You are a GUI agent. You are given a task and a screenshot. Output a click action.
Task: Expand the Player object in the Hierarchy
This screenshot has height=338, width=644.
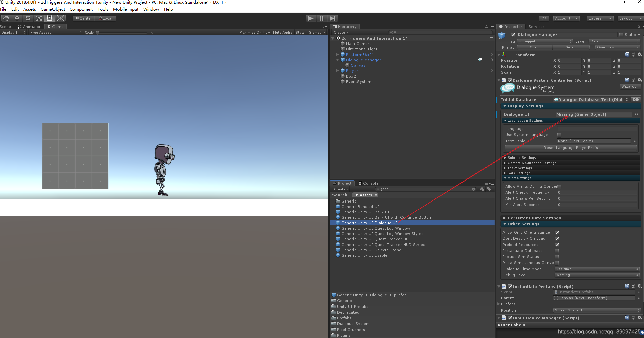pyautogui.click(x=337, y=71)
